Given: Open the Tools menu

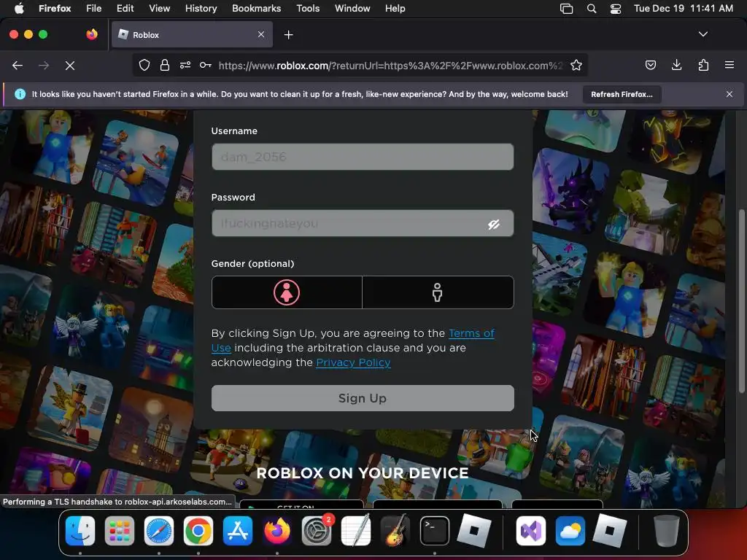Looking at the screenshot, I should [x=308, y=9].
